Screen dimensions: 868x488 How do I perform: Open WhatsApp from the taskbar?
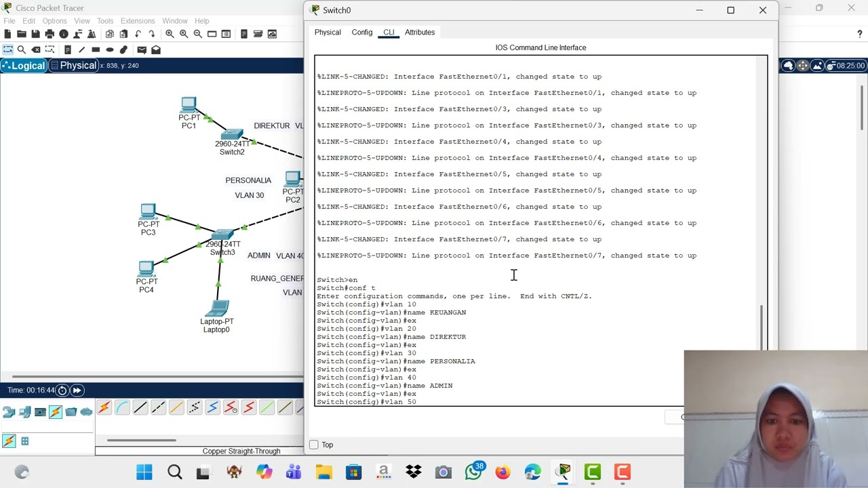click(473, 472)
